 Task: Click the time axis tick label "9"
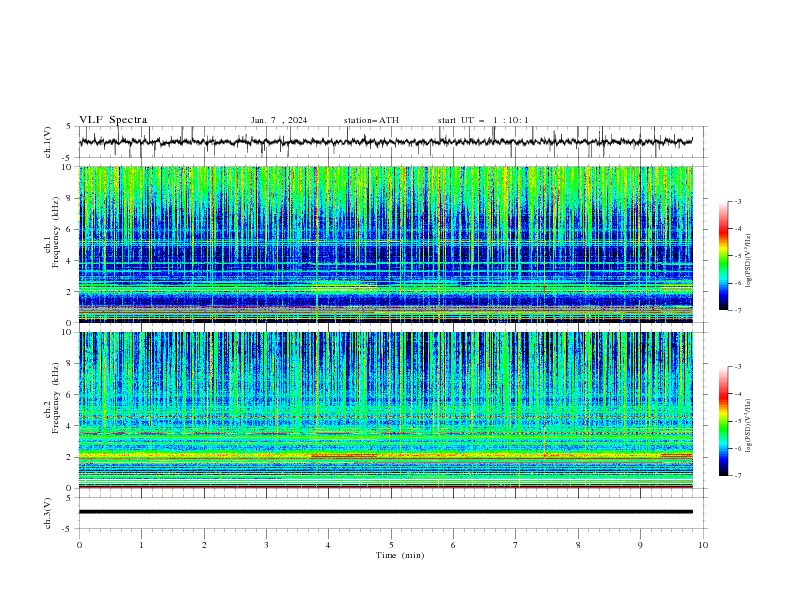tap(640, 545)
